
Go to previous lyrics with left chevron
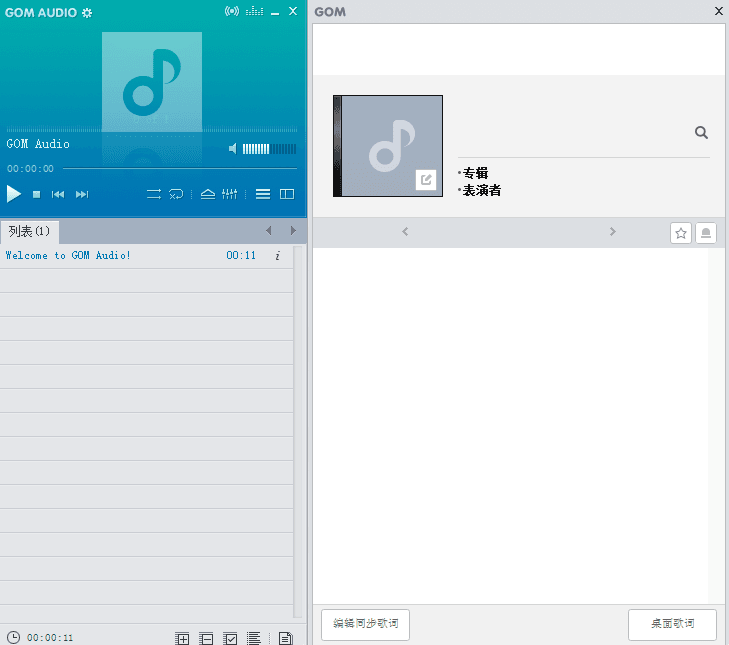(405, 232)
